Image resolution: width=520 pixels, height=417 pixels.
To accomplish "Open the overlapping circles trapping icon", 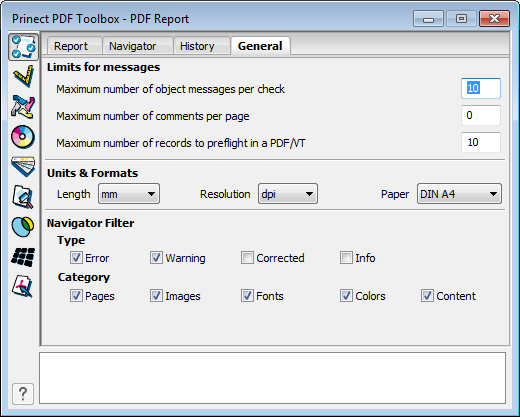I will point(23,227).
